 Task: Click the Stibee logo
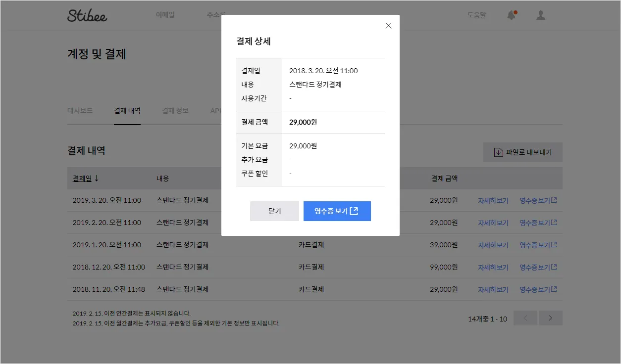(x=87, y=15)
